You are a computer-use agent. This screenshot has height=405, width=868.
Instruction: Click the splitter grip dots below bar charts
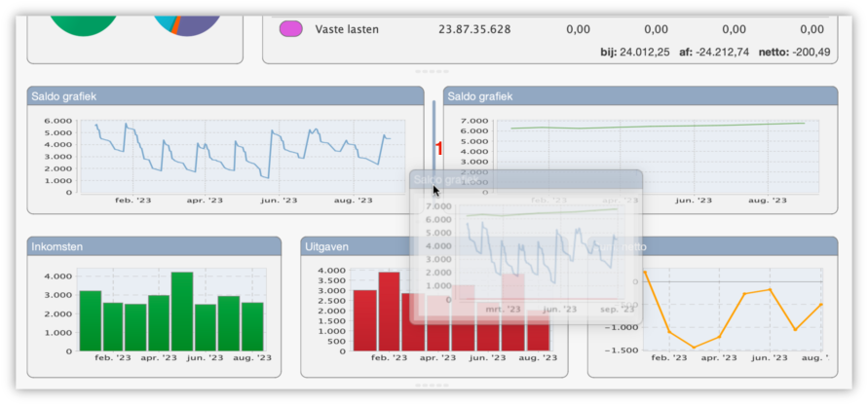(x=432, y=387)
